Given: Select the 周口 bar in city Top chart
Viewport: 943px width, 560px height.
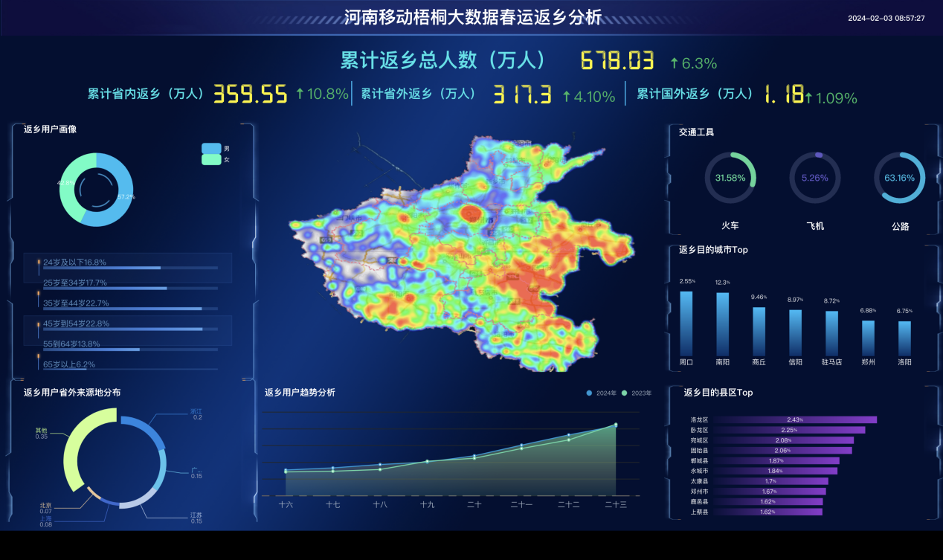Looking at the screenshot, I should click(x=686, y=323).
